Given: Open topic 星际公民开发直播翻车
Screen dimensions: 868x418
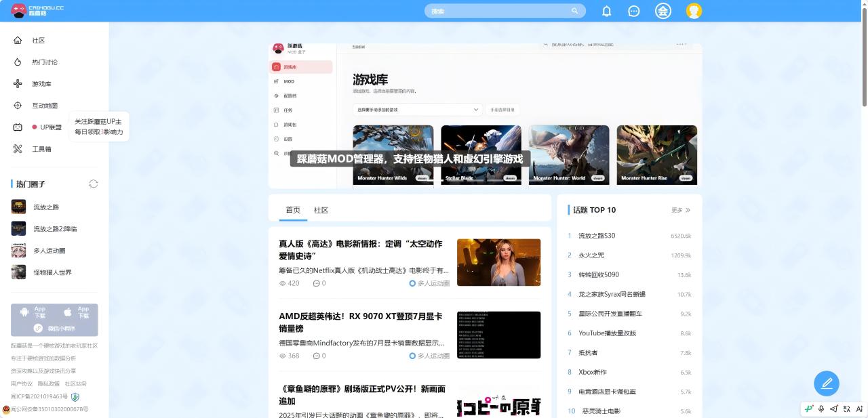Looking at the screenshot, I should (x=610, y=314).
